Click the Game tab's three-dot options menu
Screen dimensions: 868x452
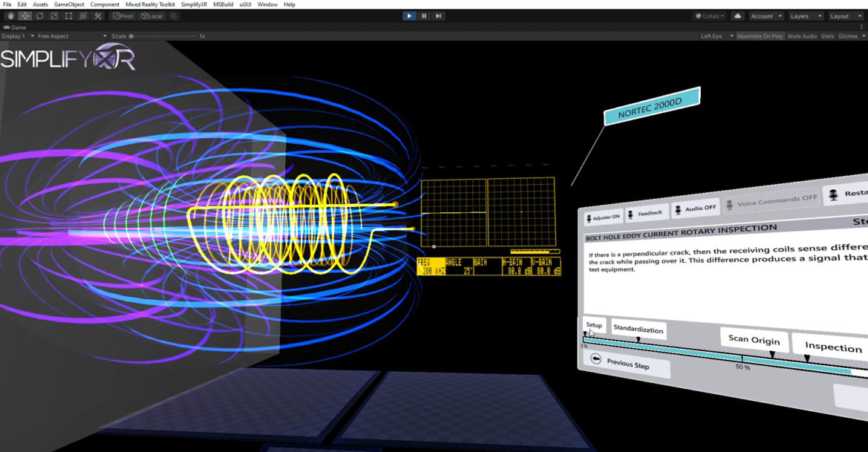(862, 27)
